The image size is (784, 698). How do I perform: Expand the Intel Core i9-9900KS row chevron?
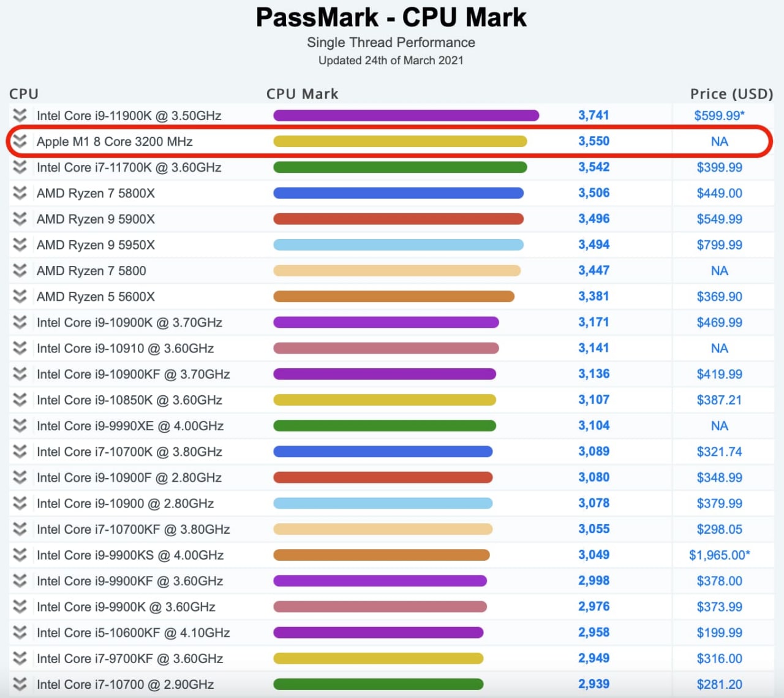pyautogui.click(x=20, y=555)
